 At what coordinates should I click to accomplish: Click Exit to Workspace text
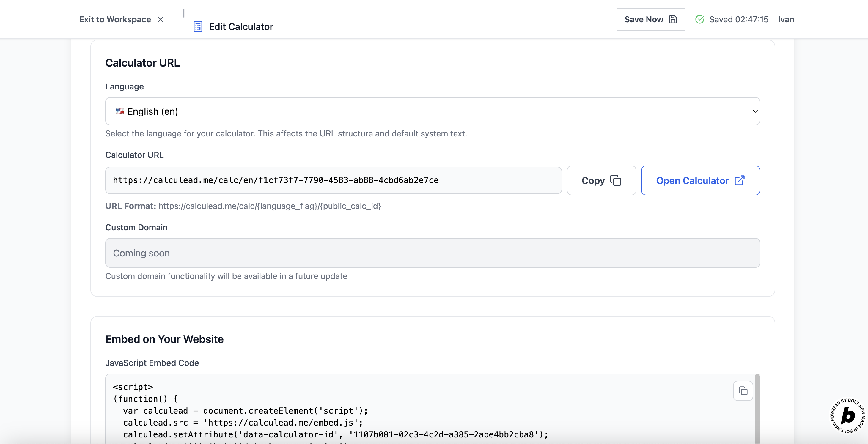pyautogui.click(x=115, y=20)
